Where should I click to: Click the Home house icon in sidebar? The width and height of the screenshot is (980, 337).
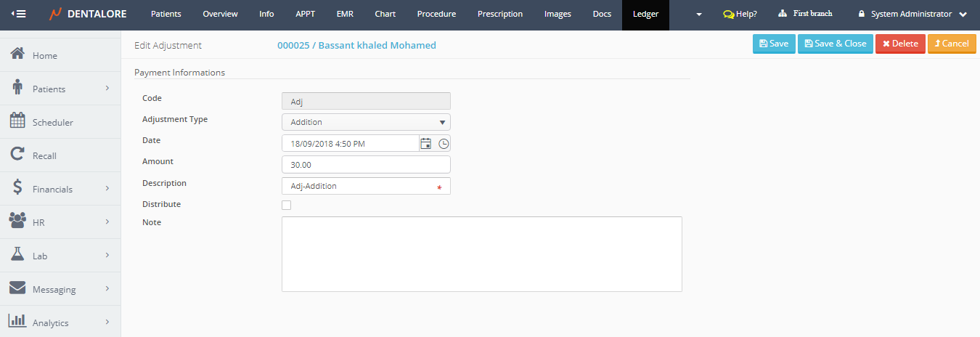pyautogui.click(x=18, y=54)
